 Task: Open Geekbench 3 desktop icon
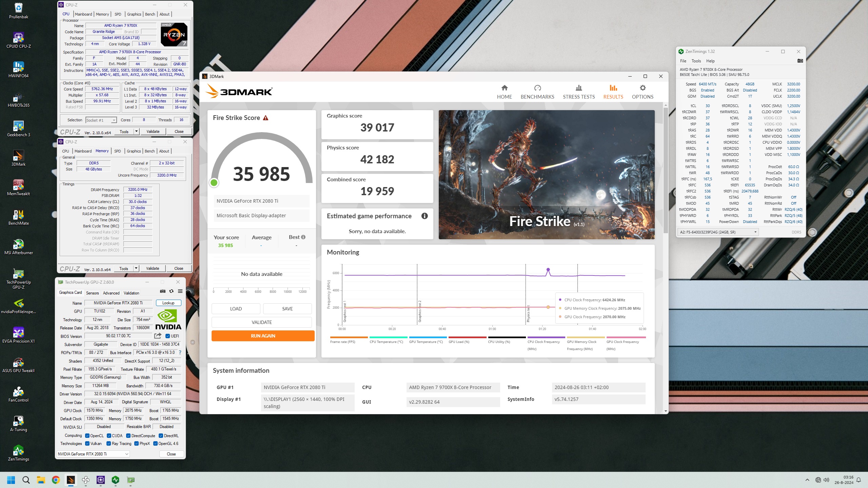(x=18, y=128)
